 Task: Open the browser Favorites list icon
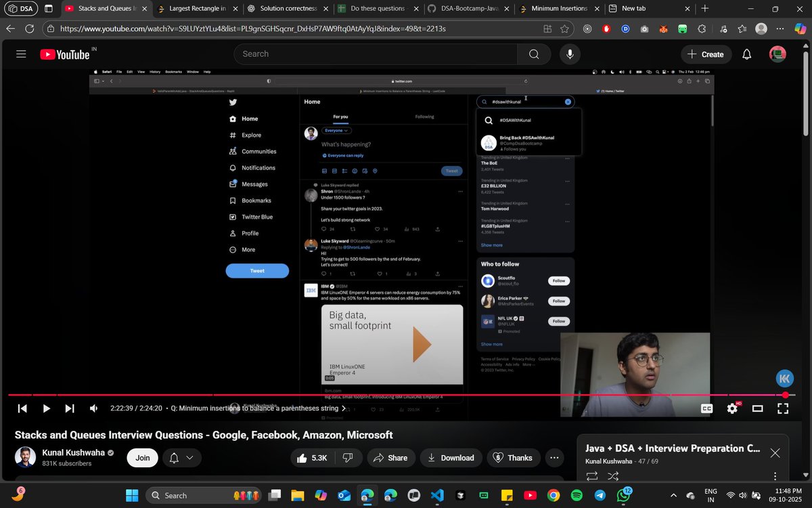click(x=742, y=29)
